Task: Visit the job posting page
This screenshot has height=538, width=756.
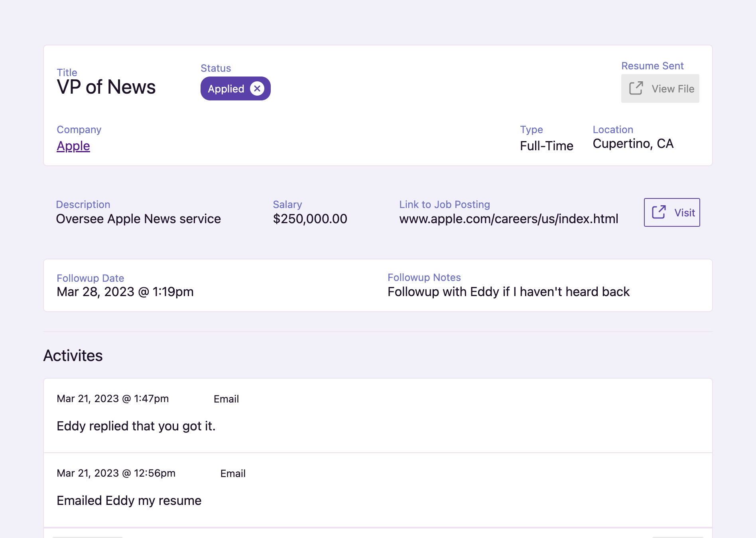Action: [671, 212]
